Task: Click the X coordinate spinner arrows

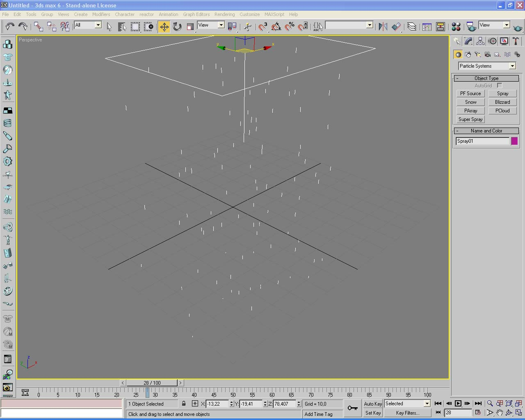Action: 231,404
